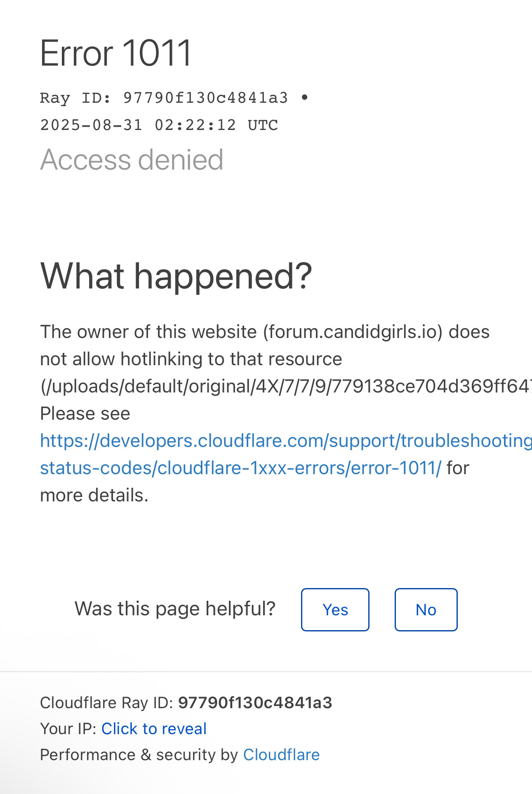The image size is (532, 794).
Task: Click the 2025-08-31 02:22:12 UTC timestamp
Action: (159, 125)
